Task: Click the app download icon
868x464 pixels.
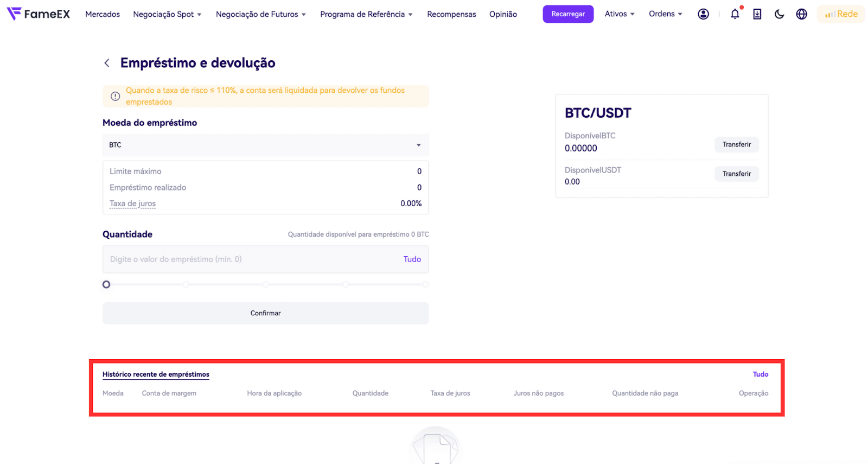Action: coord(757,14)
